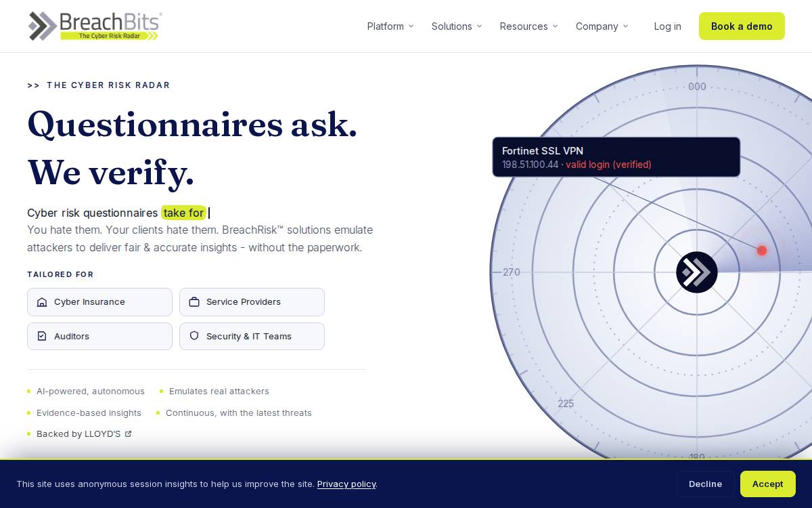Accept the session insights cookie banner
Image resolution: width=812 pixels, height=508 pixels.
[x=767, y=484]
